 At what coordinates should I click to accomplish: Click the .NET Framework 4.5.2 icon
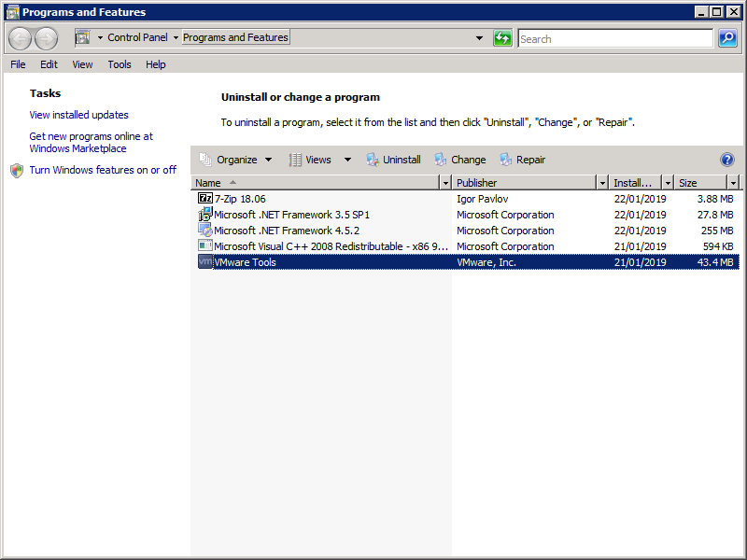point(204,230)
